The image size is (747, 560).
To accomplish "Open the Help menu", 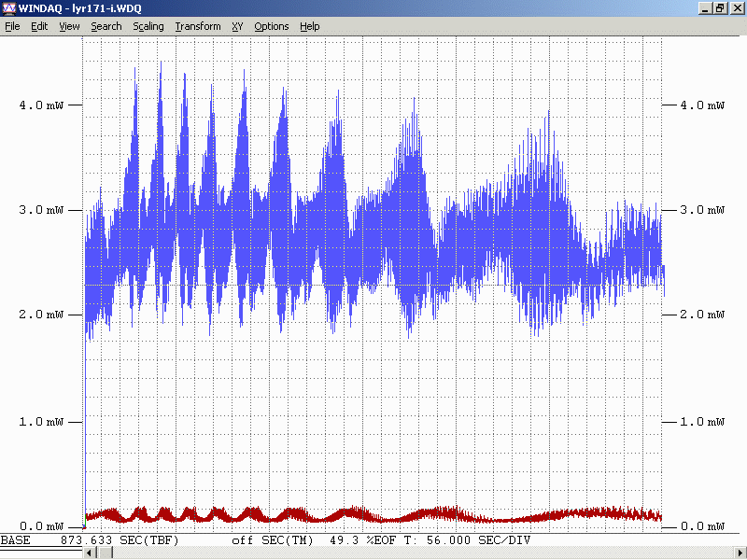I will 310,26.
